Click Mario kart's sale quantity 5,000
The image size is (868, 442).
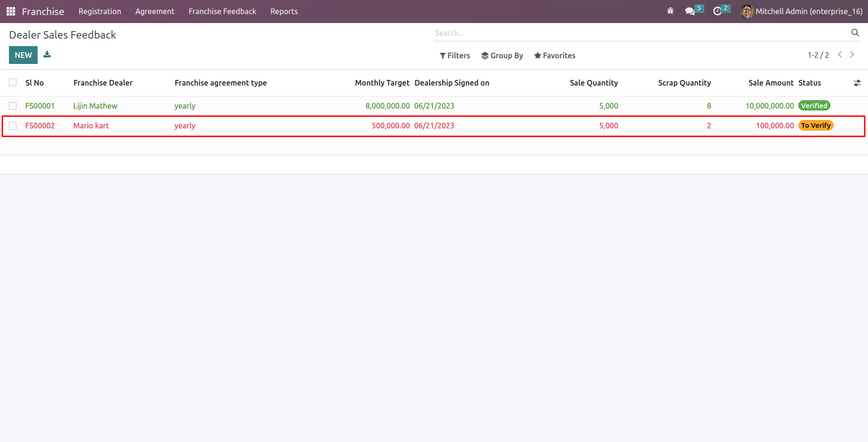[x=608, y=126]
